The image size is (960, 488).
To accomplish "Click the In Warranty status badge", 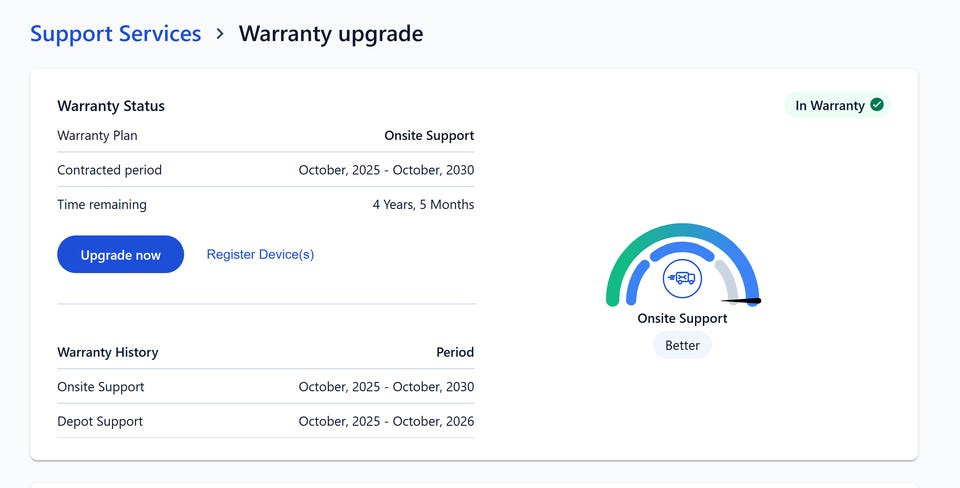I will pyautogui.click(x=838, y=105).
